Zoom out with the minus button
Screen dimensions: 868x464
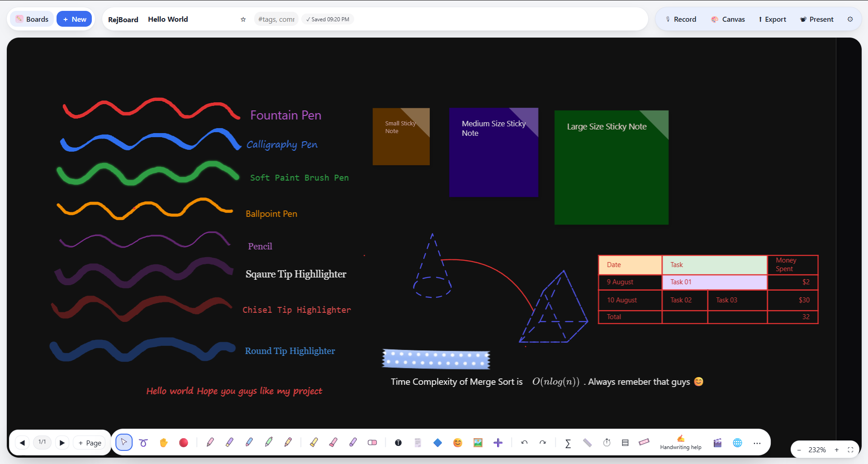point(799,450)
